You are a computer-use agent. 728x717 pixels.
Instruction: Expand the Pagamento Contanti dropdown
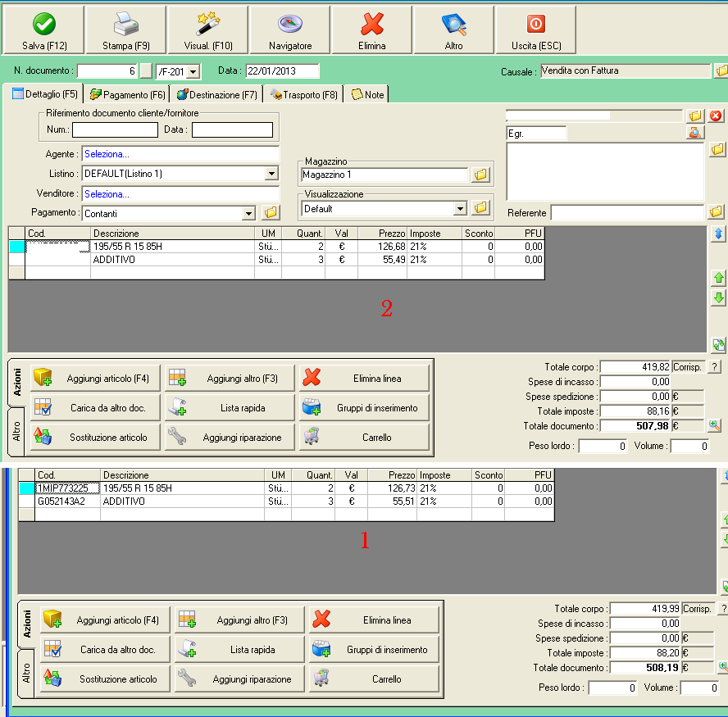tap(249, 214)
